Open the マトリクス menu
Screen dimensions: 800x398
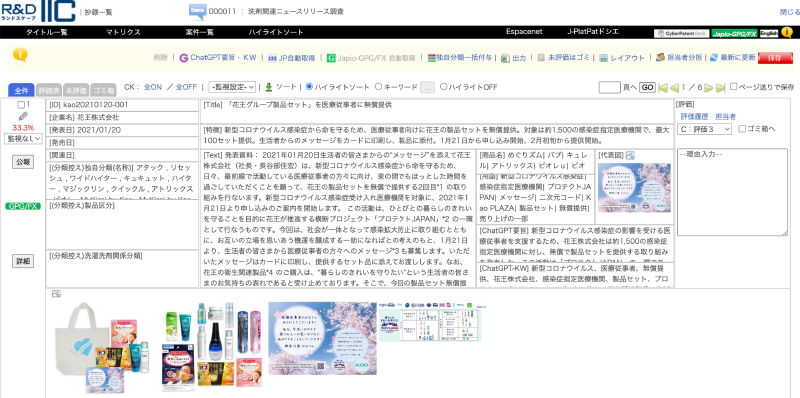pos(123,32)
